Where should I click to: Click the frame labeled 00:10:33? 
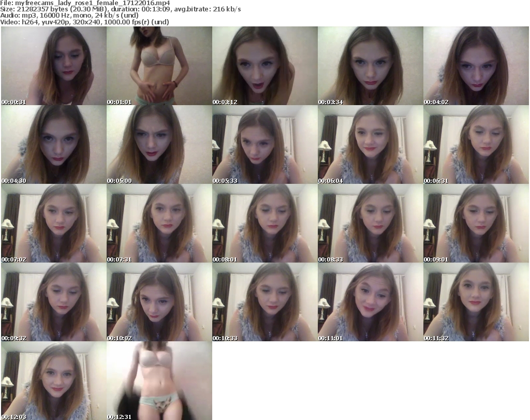coord(264,302)
